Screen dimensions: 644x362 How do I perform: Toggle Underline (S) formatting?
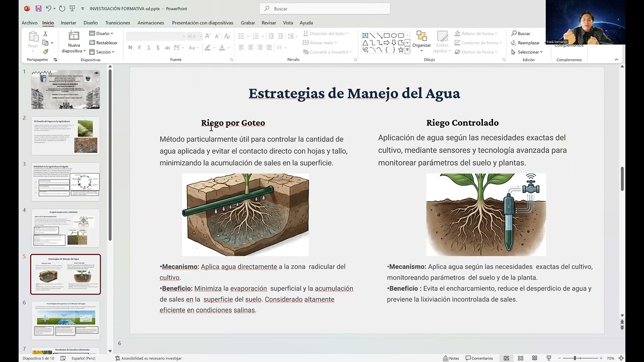click(149, 47)
